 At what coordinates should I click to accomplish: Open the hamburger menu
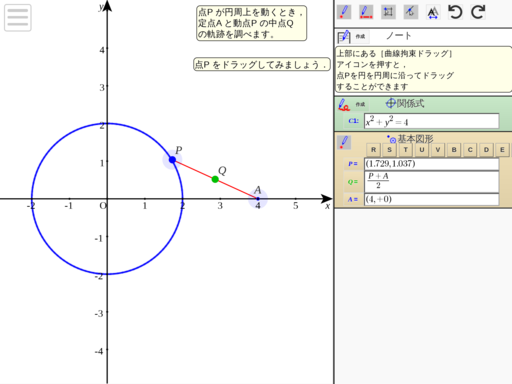[18, 18]
